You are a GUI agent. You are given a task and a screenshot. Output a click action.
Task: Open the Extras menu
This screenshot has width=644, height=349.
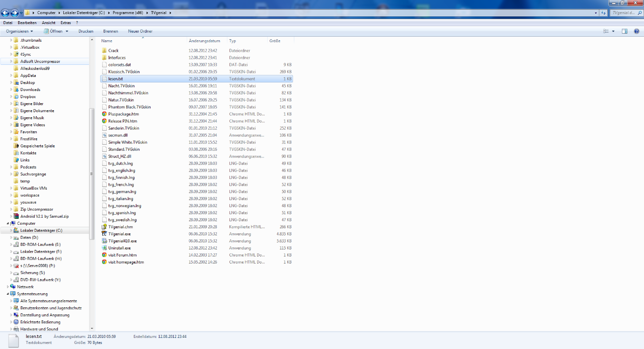pyautogui.click(x=65, y=23)
